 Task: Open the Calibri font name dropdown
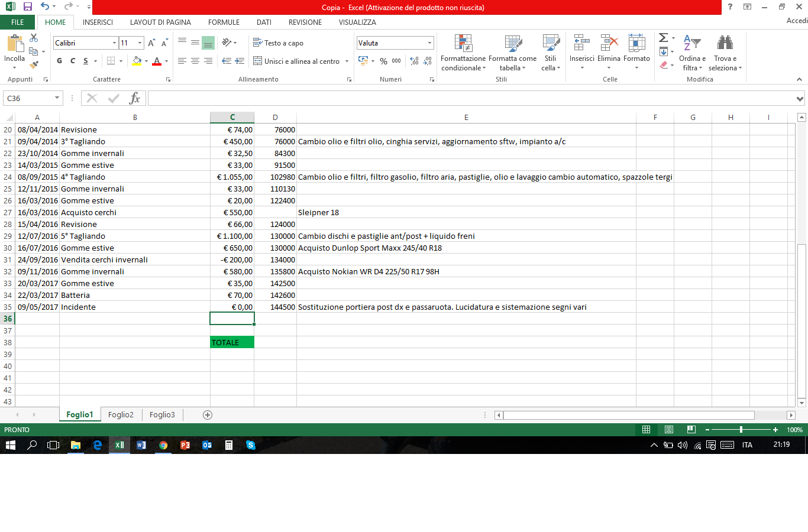[x=114, y=43]
